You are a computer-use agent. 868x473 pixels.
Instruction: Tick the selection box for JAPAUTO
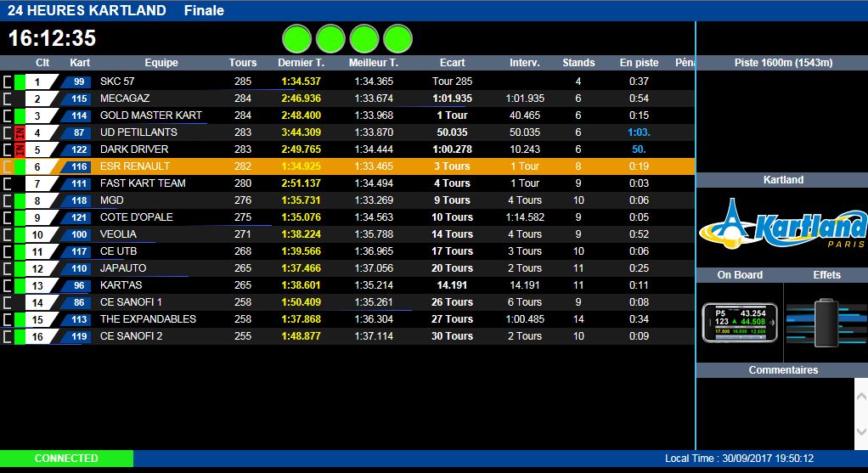coord(7,269)
